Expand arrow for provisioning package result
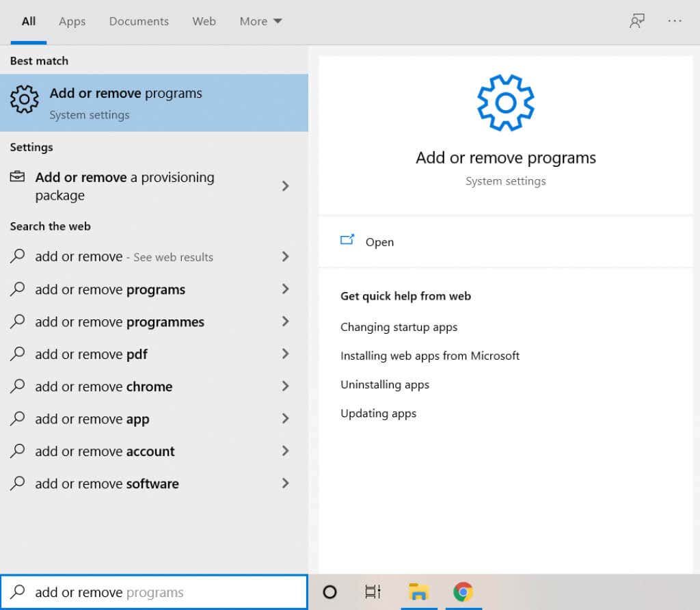 click(x=286, y=186)
